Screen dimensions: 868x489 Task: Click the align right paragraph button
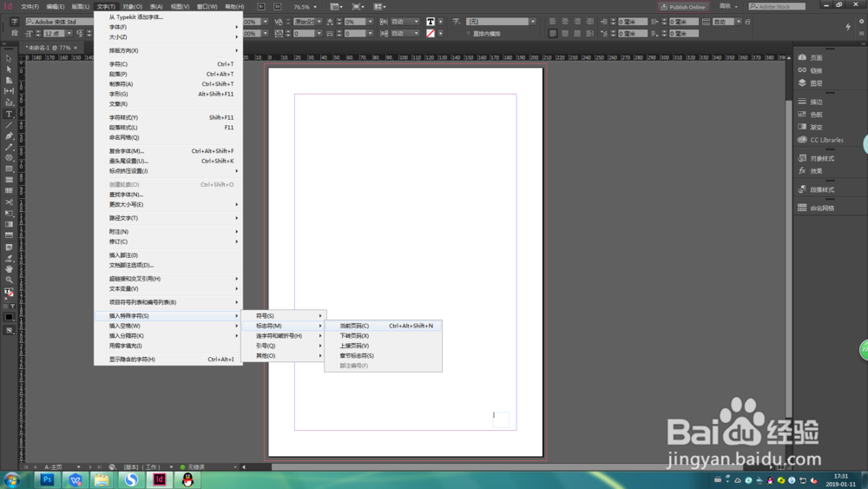point(577,22)
